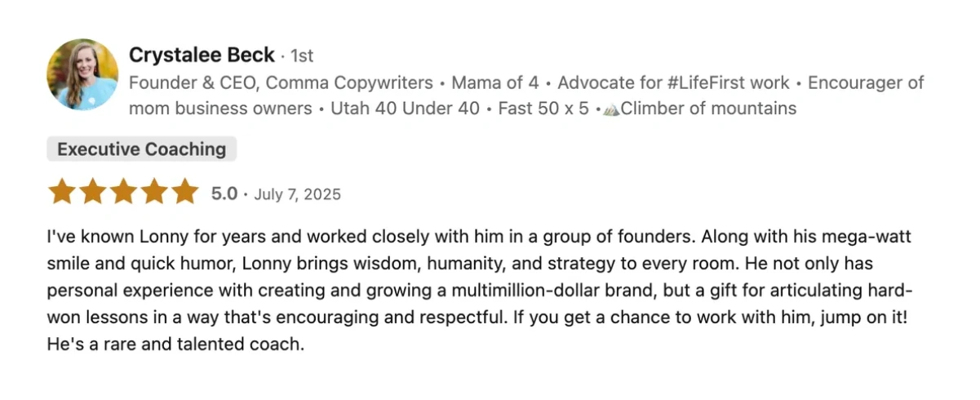Click the second rating star
This screenshot has height=400, width=980.
click(92, 193)
